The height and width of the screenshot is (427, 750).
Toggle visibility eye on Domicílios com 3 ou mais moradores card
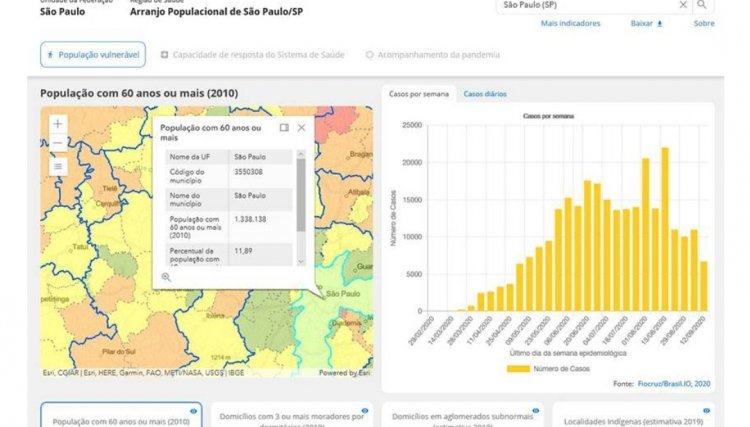(x=364, y=411)
